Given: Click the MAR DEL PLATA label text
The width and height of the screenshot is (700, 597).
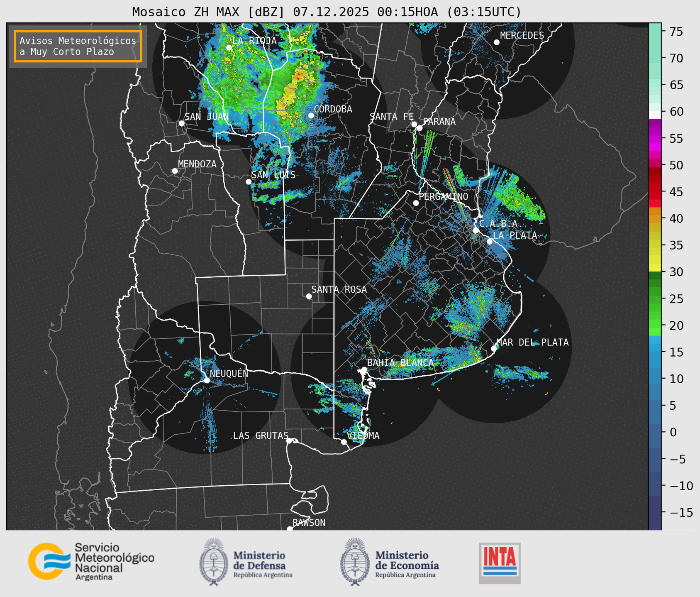Looking at the screenshot, I should 533,343.
